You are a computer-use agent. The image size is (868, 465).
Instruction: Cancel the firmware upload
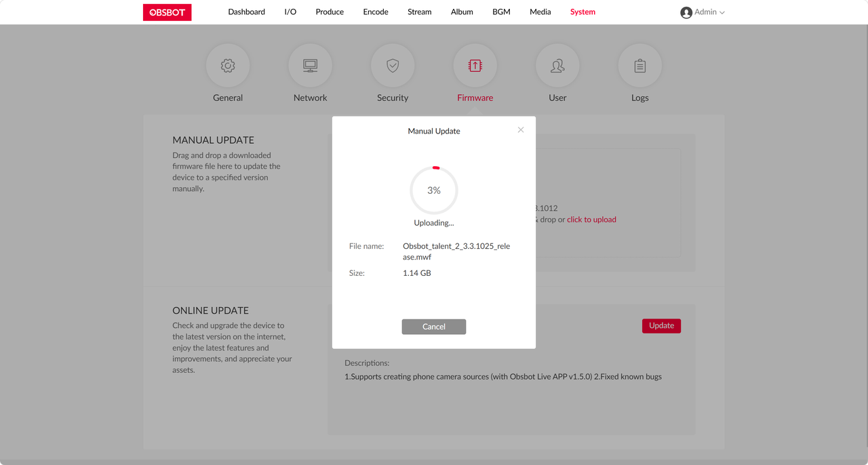click(434, 327)
